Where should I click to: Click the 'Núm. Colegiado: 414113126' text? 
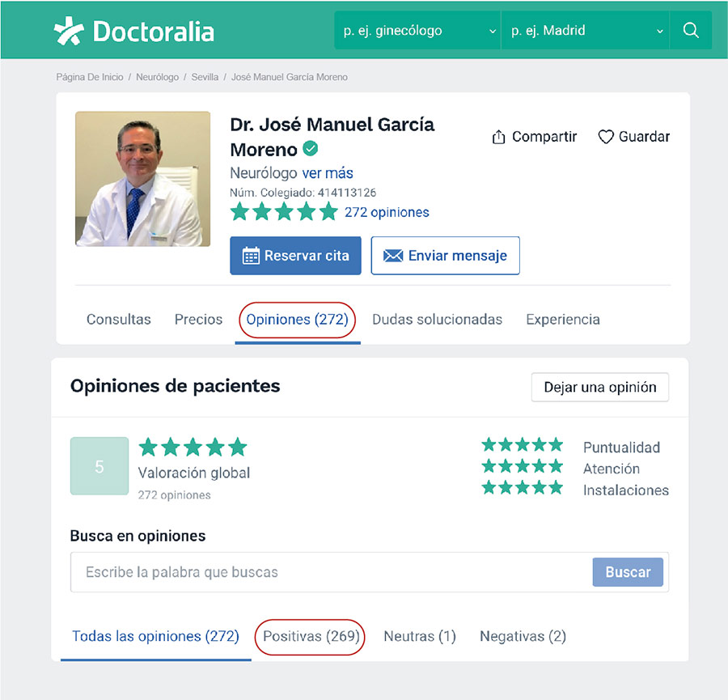[303, 193]
